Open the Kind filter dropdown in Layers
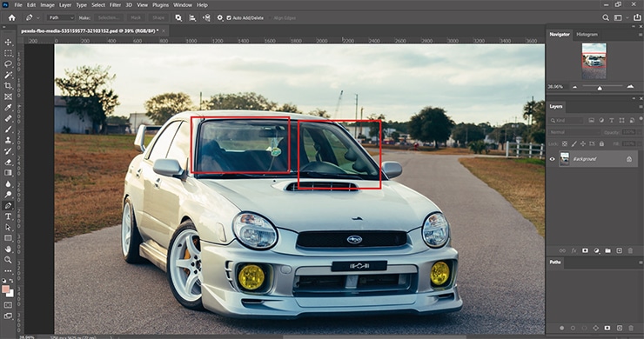This screenshot has height=339, width=644. tap(566, 120)
